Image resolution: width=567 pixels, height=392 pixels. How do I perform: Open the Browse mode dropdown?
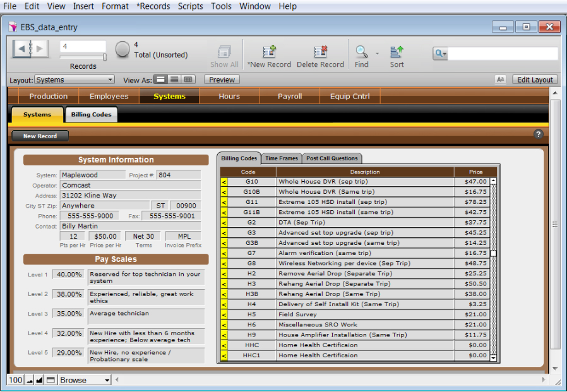coord(85,380)
